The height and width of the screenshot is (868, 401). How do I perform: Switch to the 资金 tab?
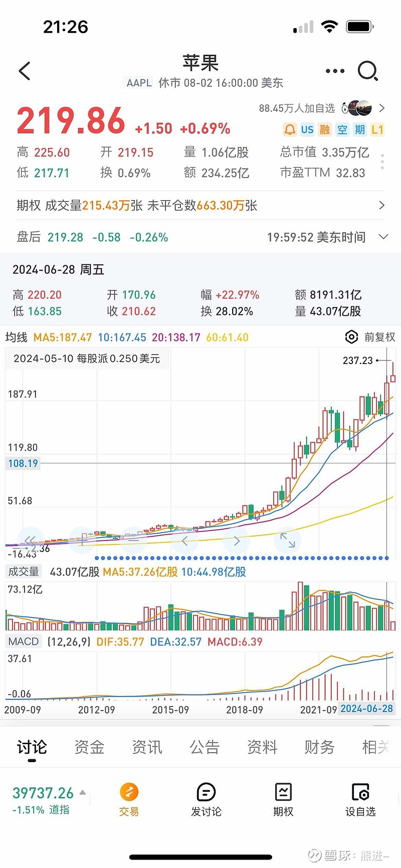[x=89, y=747]
